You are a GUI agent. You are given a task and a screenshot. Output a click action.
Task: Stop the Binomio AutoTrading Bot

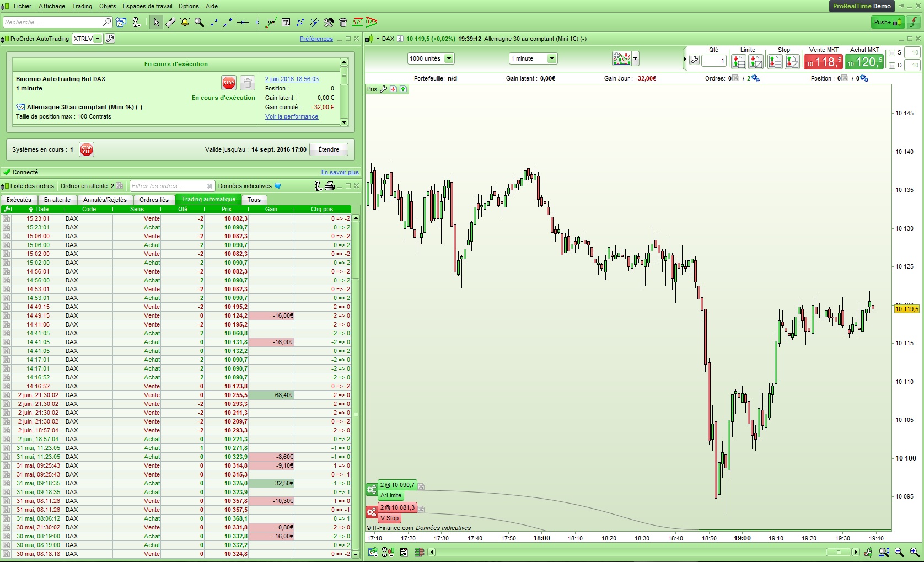pyautogui.click(x=229, y=83)
